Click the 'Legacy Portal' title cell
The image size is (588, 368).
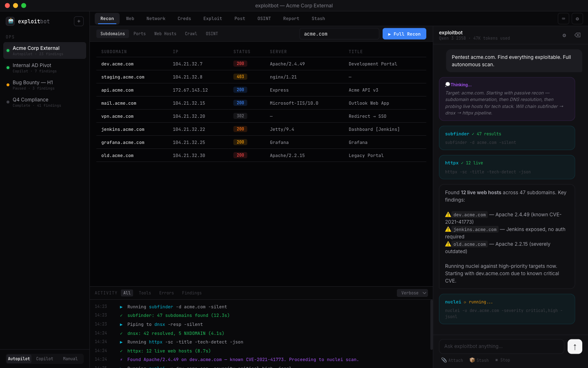pos(366,155)
